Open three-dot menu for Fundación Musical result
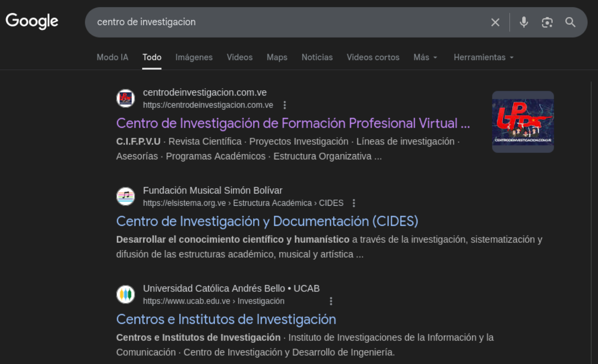Screen dimensions: 598x364 354,203
